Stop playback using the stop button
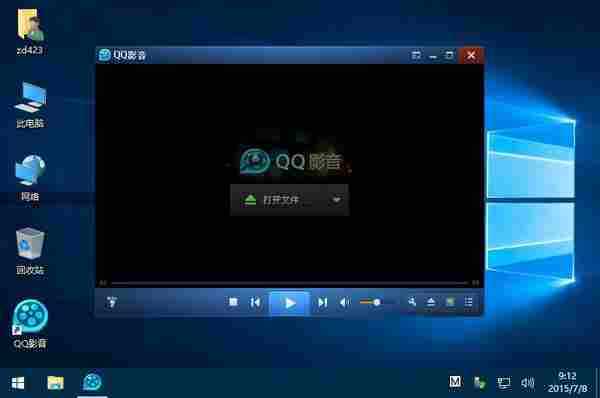600x398 pixels. [x=233, y=302]
